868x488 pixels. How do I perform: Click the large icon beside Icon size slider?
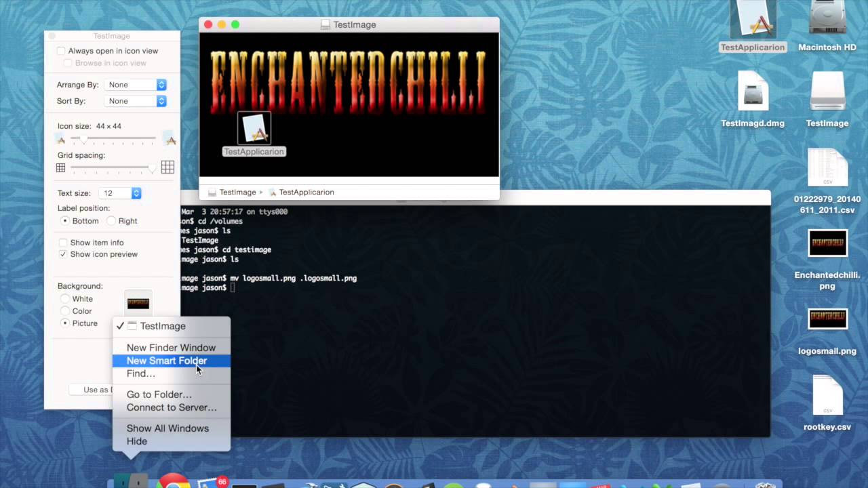[170, 140]
